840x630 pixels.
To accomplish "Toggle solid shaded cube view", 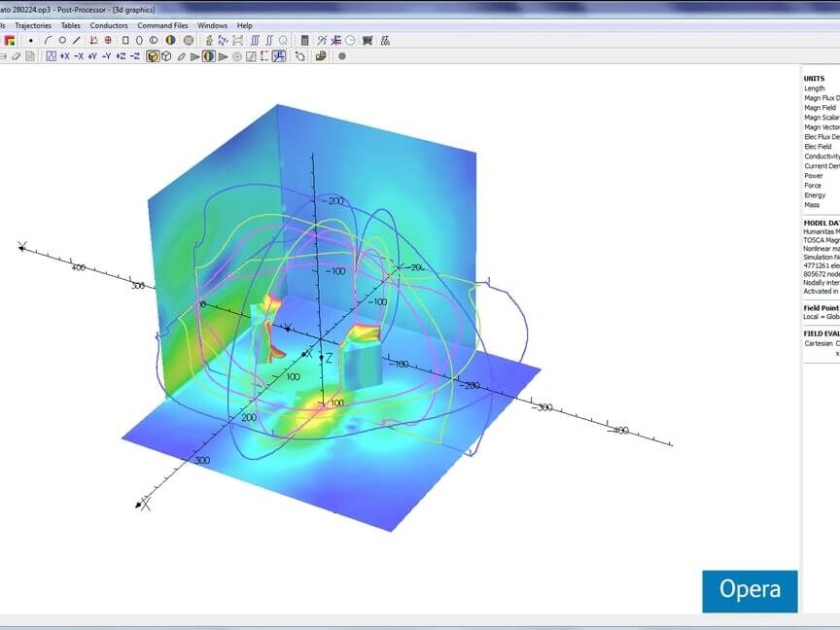I will point(153,56).
